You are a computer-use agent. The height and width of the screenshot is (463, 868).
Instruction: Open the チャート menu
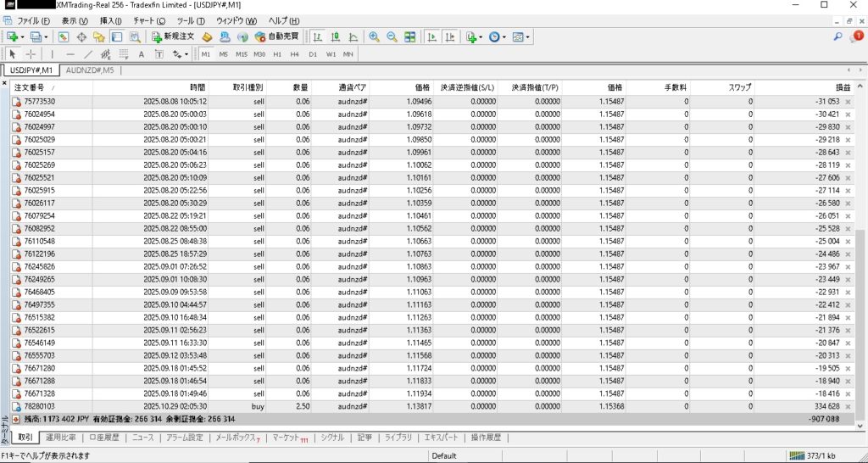click(149, 20)
